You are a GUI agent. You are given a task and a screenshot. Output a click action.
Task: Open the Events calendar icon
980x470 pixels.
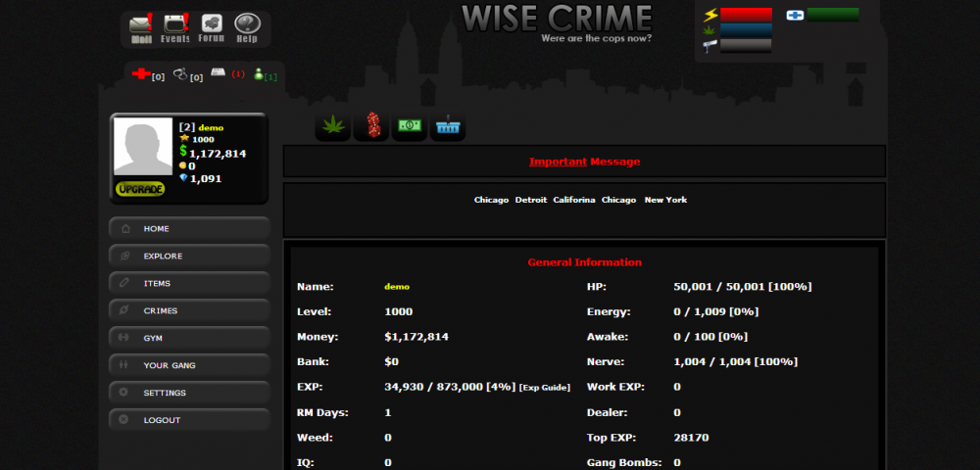tap(176, 27)
